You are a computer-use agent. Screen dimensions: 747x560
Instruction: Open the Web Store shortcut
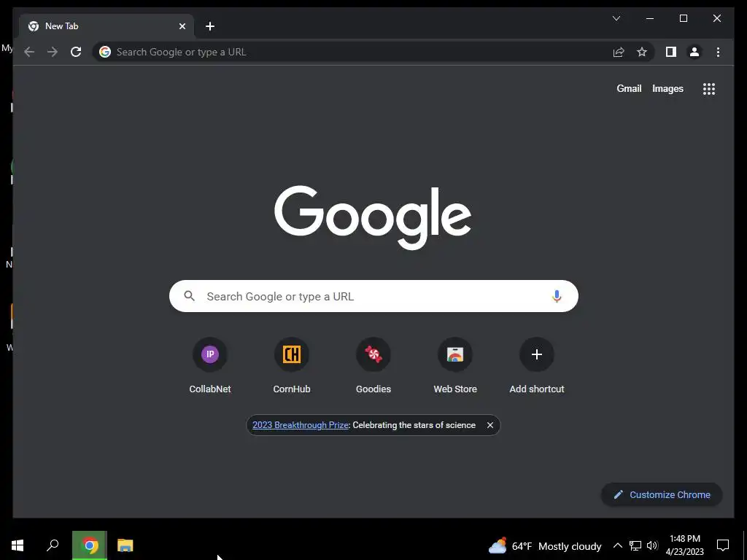[455, 366]
